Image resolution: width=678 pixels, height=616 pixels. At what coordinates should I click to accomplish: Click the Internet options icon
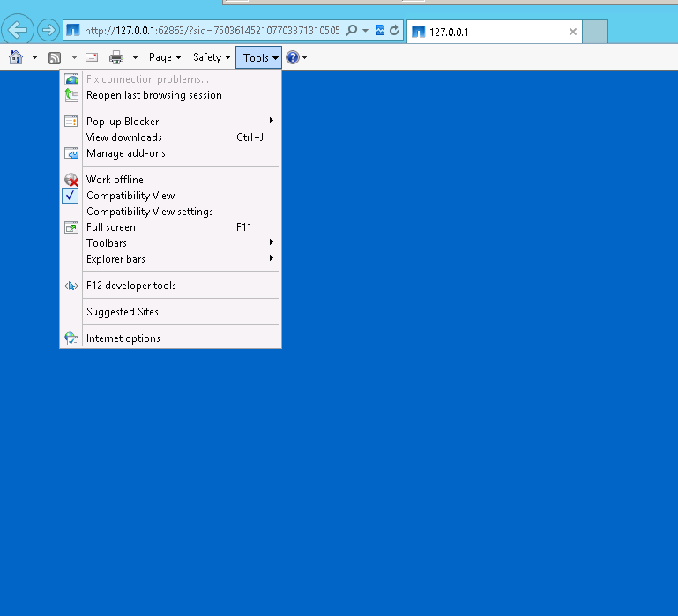click(71, 338)
